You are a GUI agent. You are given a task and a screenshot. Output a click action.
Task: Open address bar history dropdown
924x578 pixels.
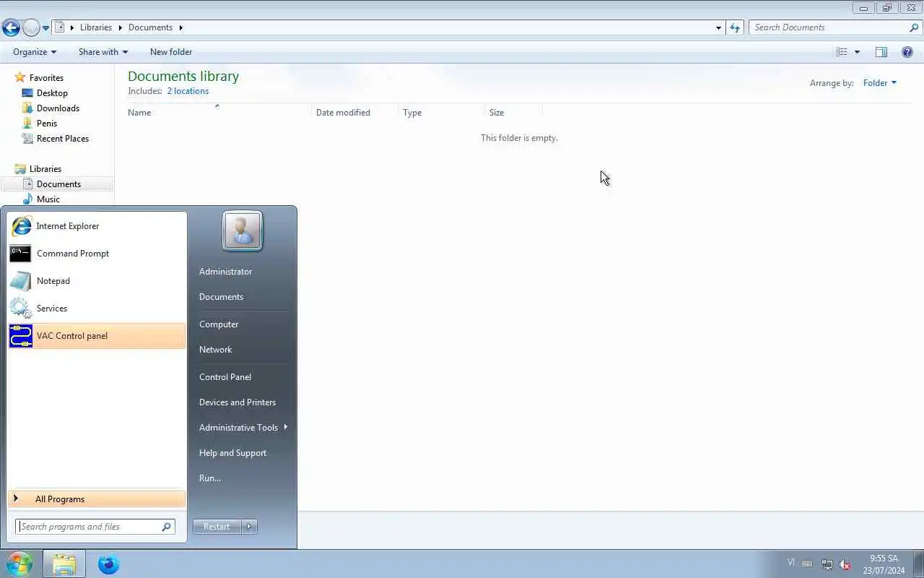click(x=718, y=27)
